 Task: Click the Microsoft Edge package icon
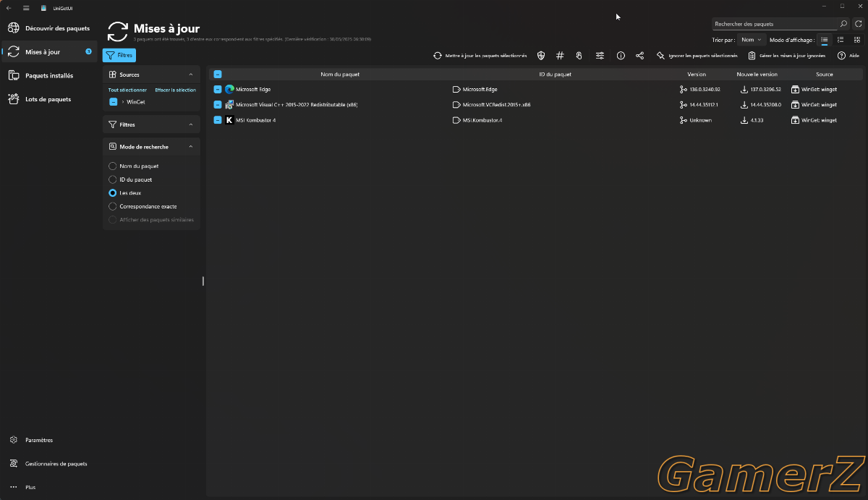click(x=229, y=90)
